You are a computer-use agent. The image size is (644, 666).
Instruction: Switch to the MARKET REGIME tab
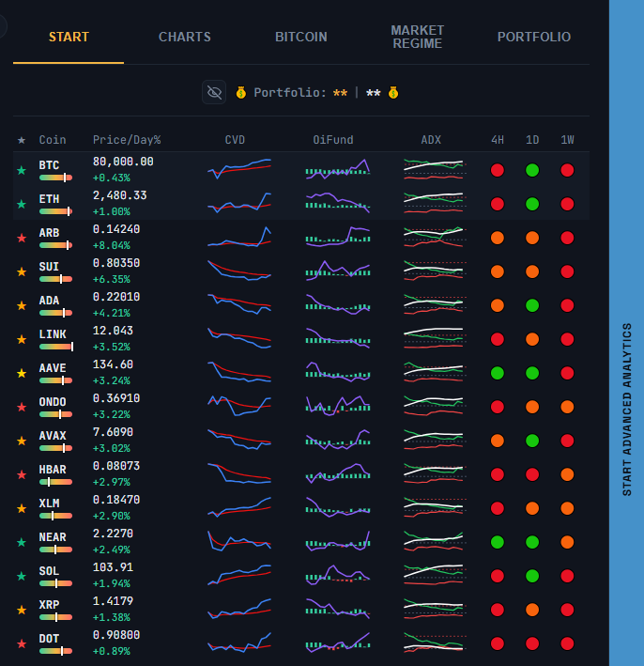click(418, 37)
